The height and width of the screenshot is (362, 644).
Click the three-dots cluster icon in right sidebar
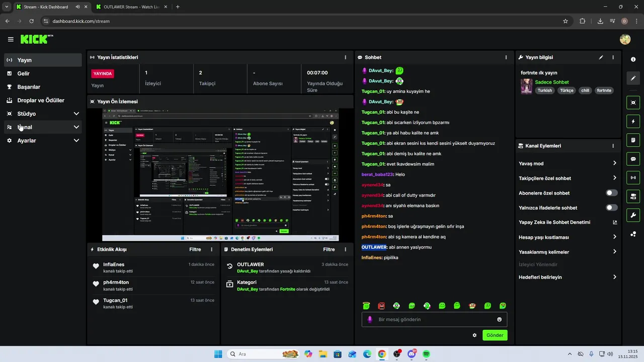click(633, 234)
